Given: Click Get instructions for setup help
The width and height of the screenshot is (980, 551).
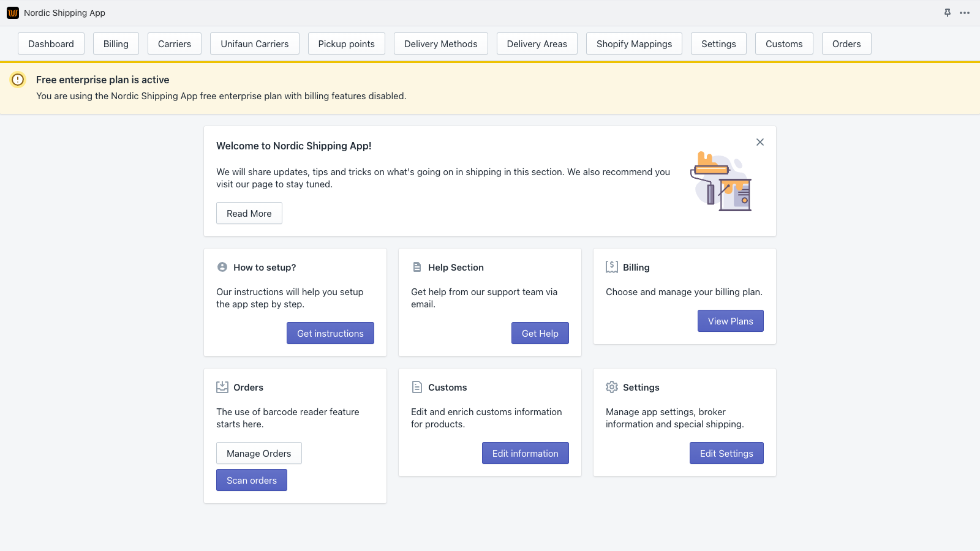Looking at the screenshot, I should point(330,333).
